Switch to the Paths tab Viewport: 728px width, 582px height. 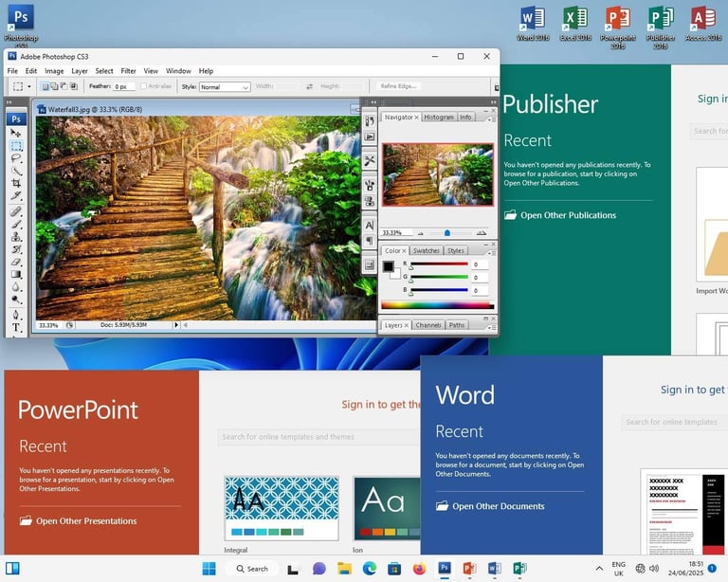click(456, 325)
